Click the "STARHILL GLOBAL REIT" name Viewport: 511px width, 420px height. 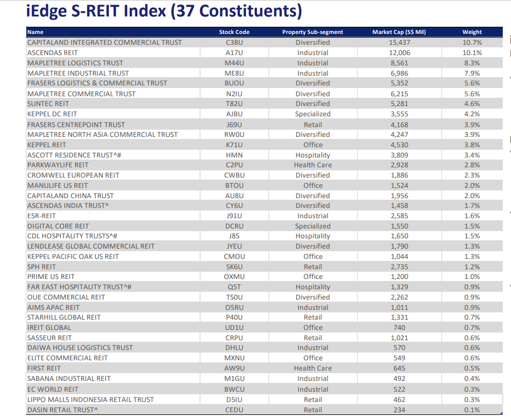pos(64,318)
